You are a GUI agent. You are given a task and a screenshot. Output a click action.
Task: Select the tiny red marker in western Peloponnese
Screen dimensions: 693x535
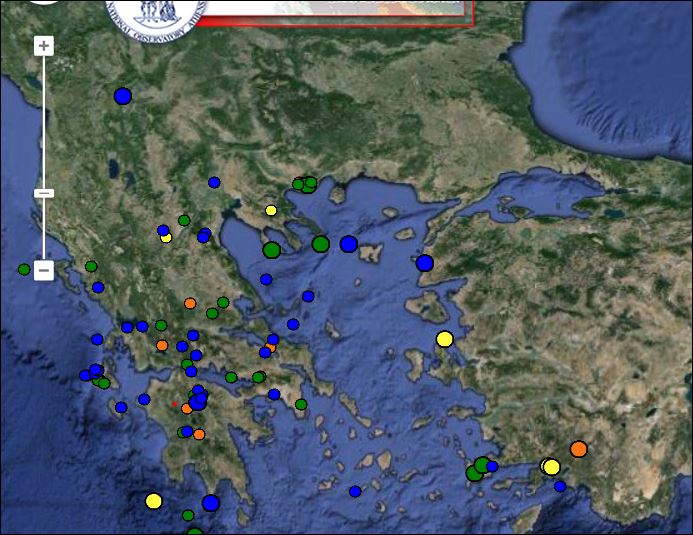(x=174, y=404)
